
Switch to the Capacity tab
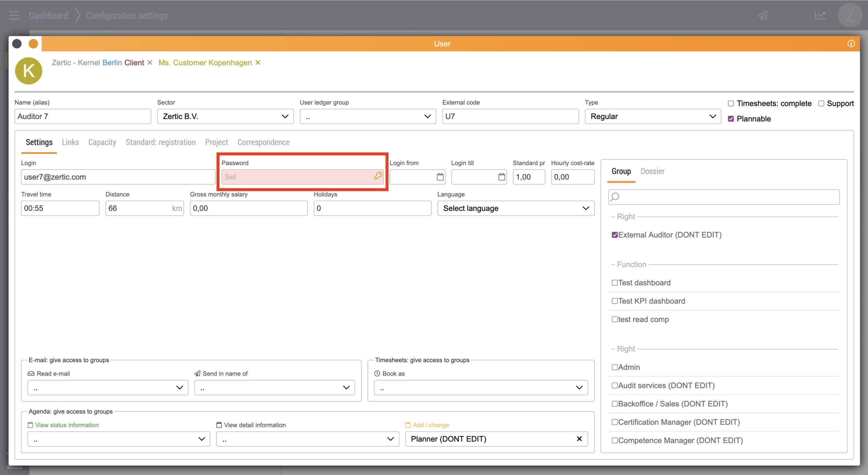[x=102, y=142]
